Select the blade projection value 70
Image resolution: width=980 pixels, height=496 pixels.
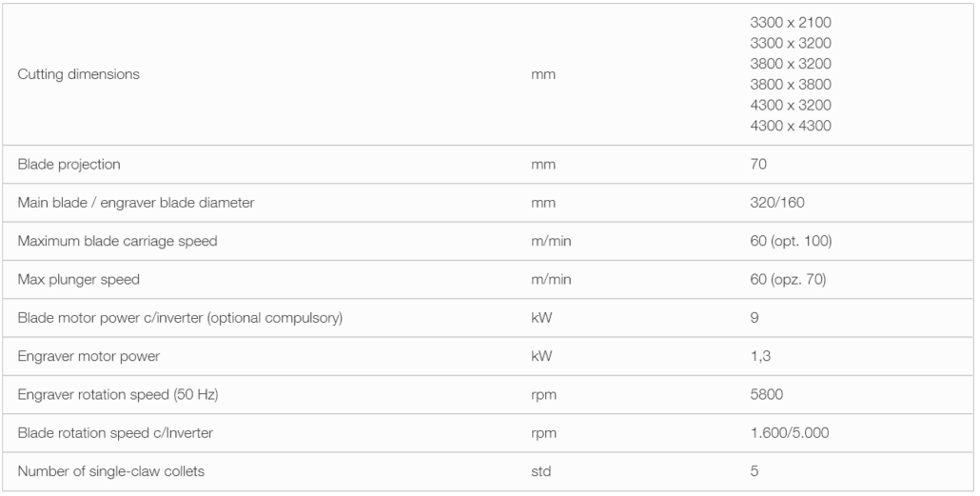tap(758, 165)
